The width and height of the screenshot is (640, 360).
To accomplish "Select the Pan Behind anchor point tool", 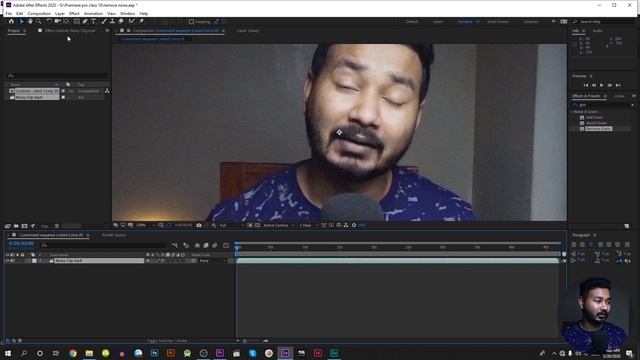I will click(x=66, y=21).
